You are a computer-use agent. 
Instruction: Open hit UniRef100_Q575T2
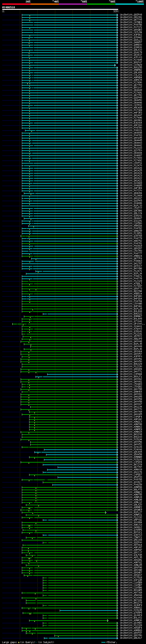tap(131, 337)
